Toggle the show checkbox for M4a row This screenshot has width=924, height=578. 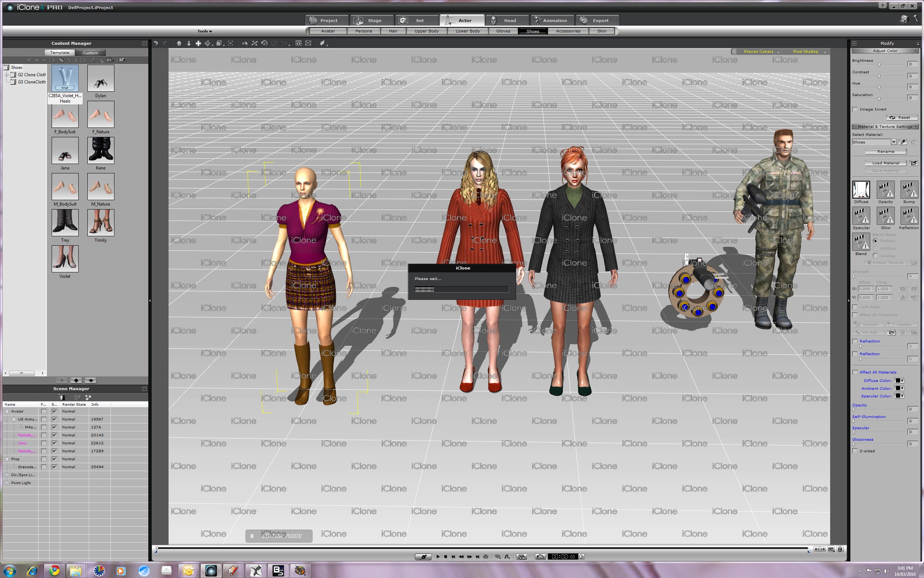55,427
